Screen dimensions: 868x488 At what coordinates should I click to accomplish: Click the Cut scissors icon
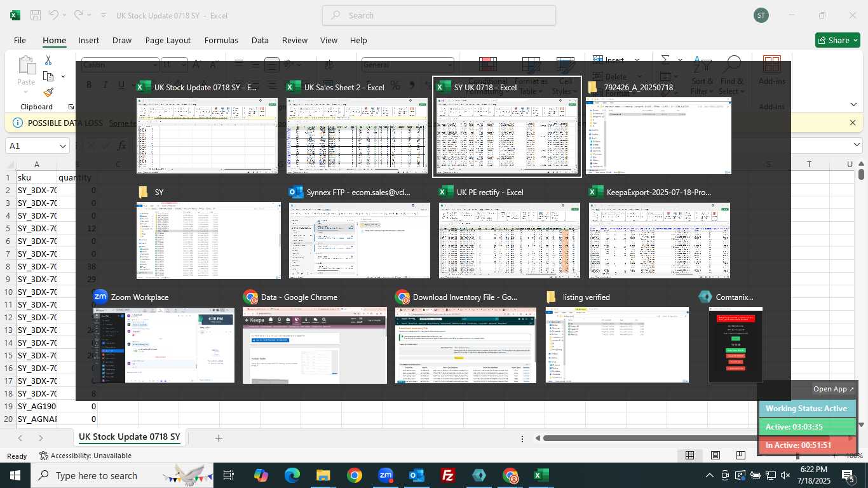click(48, 60)
